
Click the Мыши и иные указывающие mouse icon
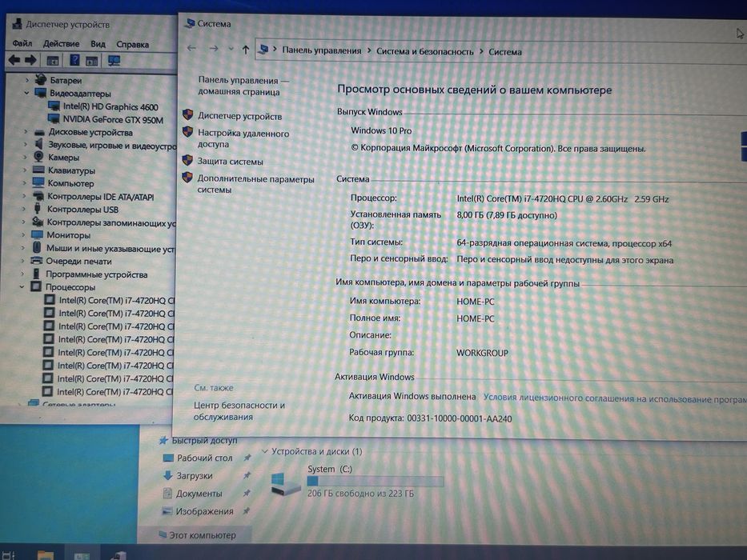pyautogui.click(x=37, y=248)
